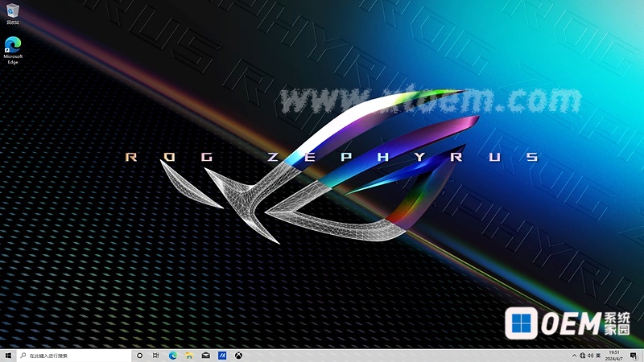Click the taskbar search input box
Image resolution: width=644 pixels, height=362 pixels.
point(74,356)
